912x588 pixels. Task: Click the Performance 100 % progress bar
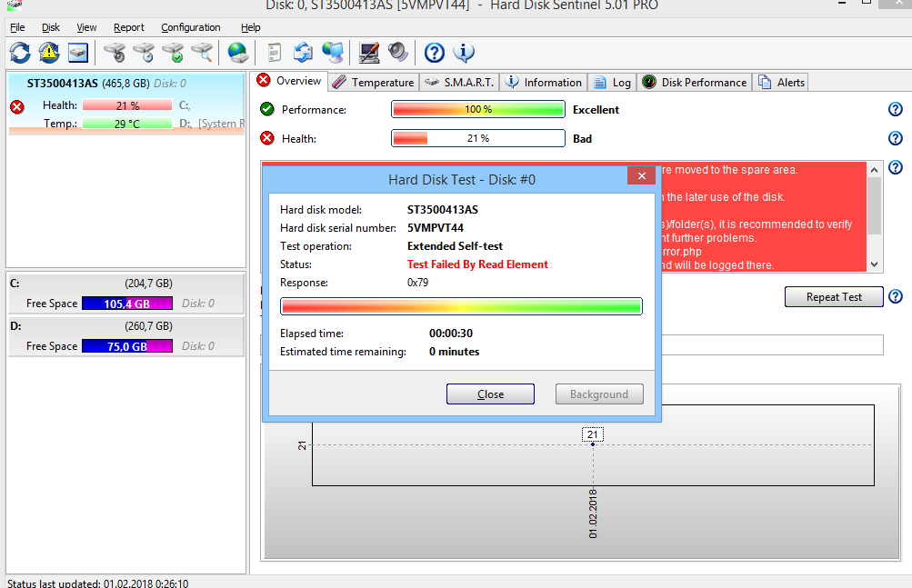pyautogui.click(x=478, y=109)
